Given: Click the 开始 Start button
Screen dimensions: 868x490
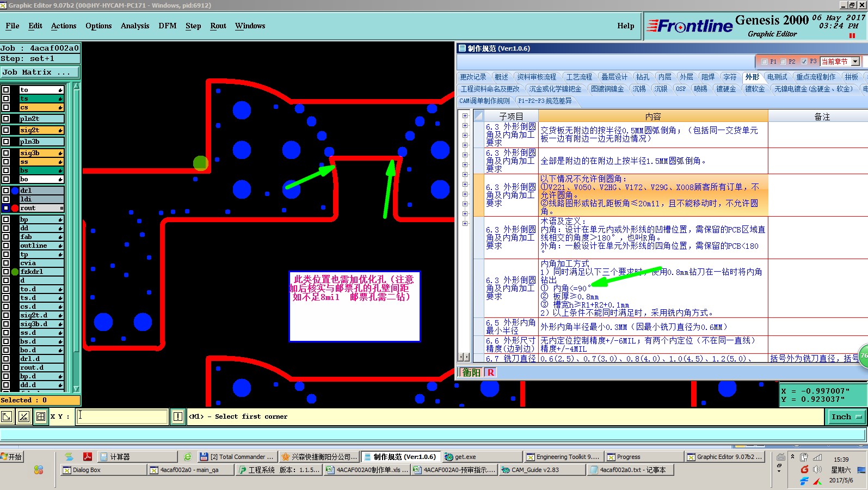Looking at the screenshot, I should 12,457.
